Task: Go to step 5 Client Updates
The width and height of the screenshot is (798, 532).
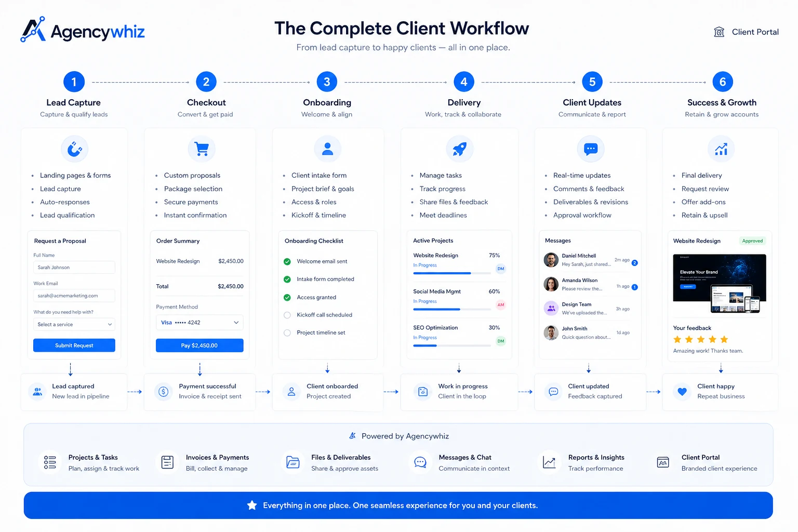Action: click(592, 82)
